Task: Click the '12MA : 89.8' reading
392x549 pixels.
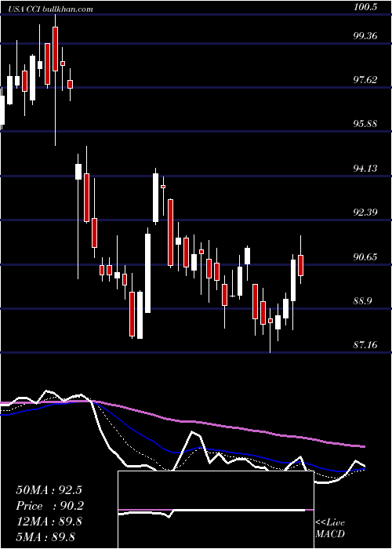Action: 49,522
